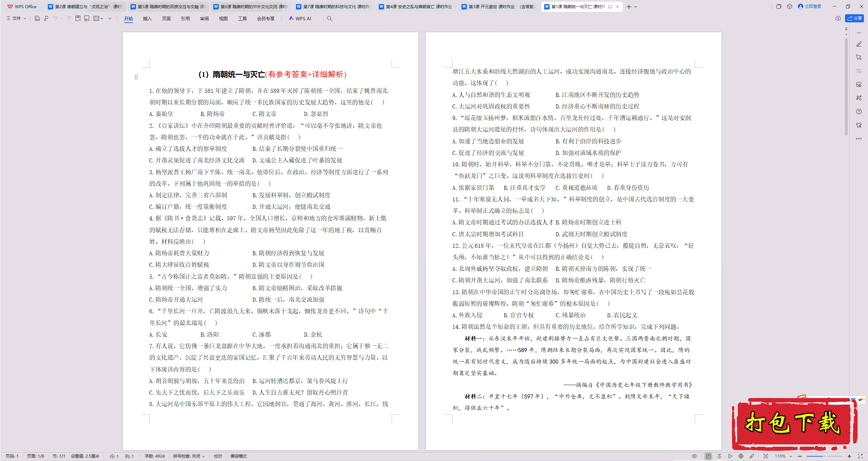The image size is (868, 461).
Task: Switch to 第7课 科技与文化 document tab
Action: (334, 6)
